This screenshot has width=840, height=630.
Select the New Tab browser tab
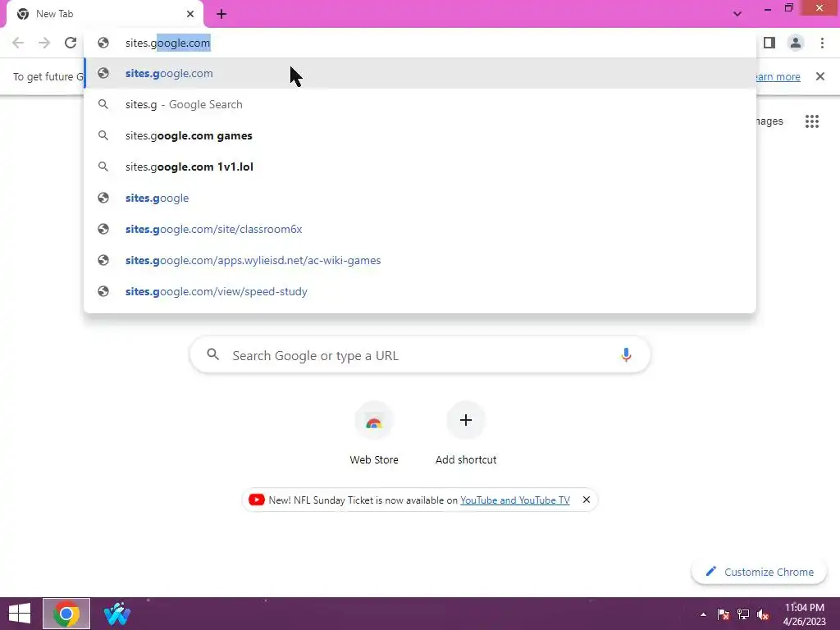tap(104, 14)
